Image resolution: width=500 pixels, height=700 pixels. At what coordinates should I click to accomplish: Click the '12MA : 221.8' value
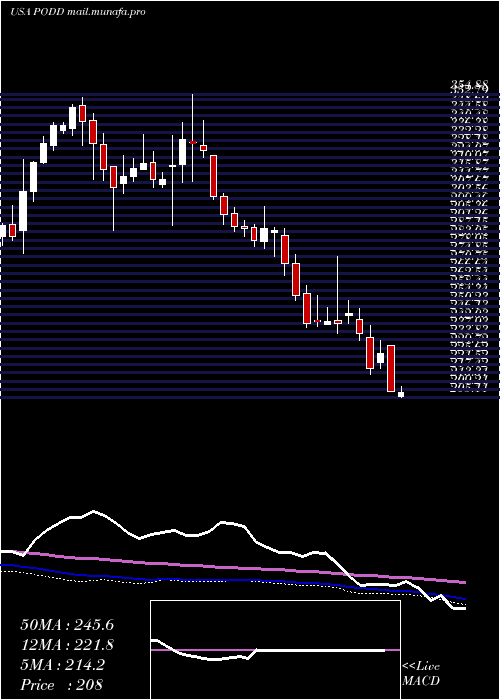(x=67, y=645)
